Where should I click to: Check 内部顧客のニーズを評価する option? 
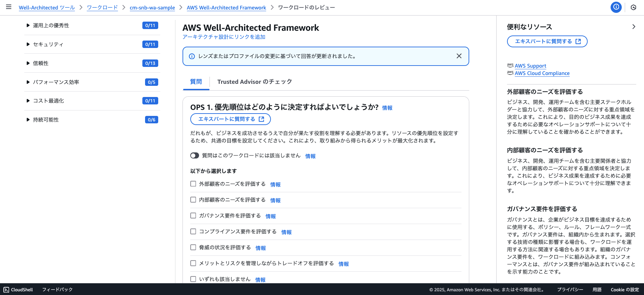193,200
